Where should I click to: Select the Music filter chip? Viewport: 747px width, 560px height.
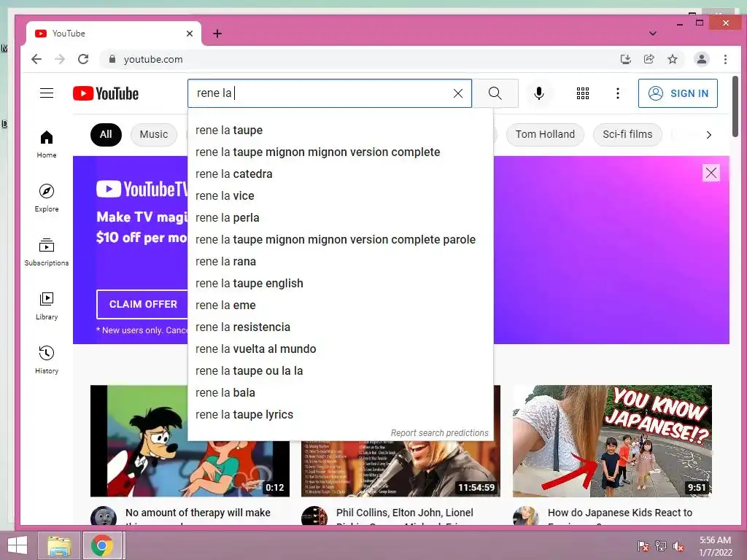[x=153, y=135]
